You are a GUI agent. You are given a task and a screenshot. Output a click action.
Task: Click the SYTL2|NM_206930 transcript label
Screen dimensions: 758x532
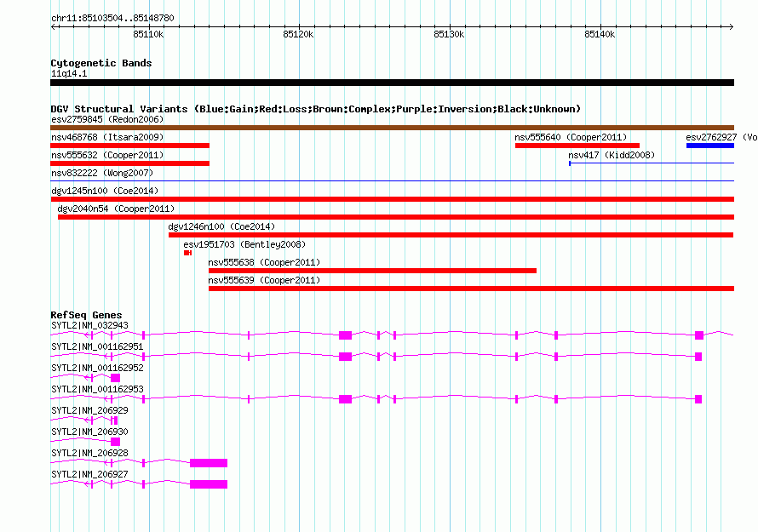pos(90,432)
